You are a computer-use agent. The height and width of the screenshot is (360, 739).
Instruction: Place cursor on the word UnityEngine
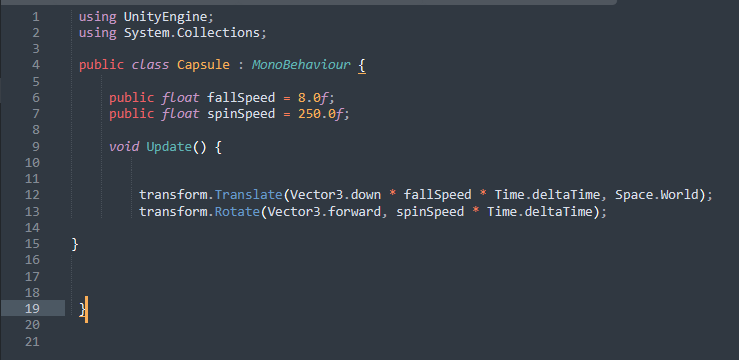click(x=165, y=17)
